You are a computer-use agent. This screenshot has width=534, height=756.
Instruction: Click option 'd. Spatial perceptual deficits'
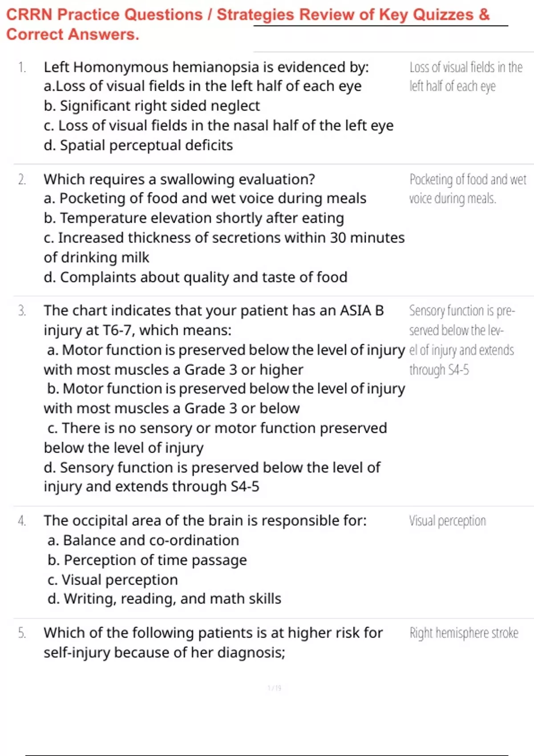(138, 145)
